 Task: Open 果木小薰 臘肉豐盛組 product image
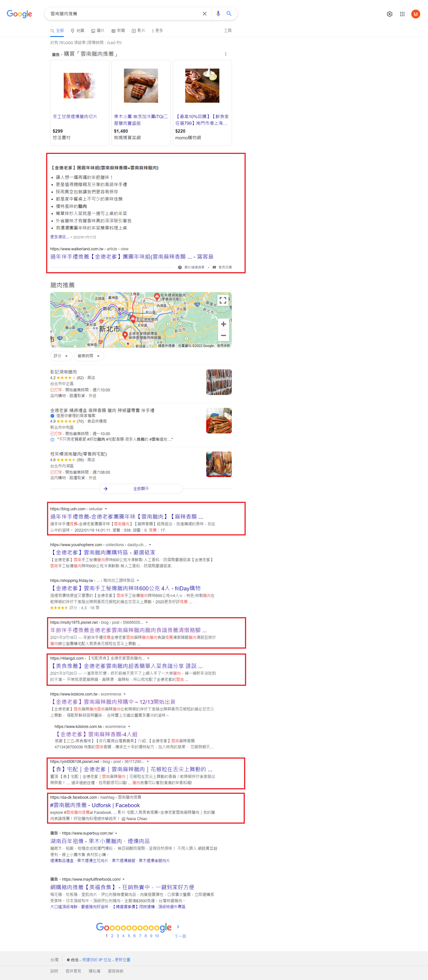(141, 86)
